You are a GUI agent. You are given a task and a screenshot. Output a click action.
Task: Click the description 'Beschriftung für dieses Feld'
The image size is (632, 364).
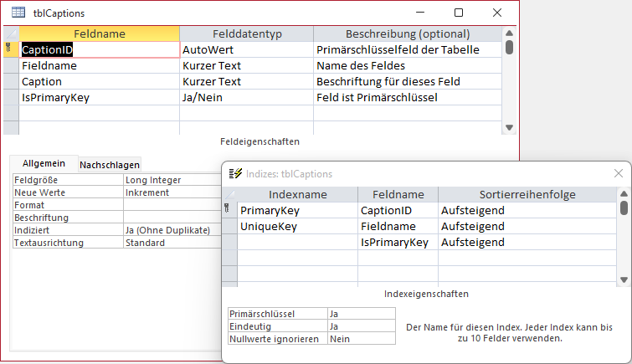(408, 81)
